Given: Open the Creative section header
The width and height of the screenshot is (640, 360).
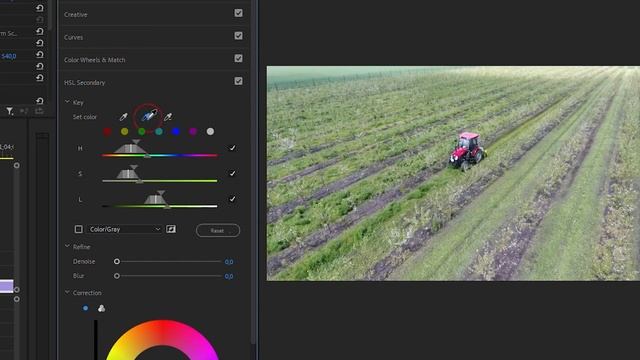Looking at the screenshot, I should [76, 15].
